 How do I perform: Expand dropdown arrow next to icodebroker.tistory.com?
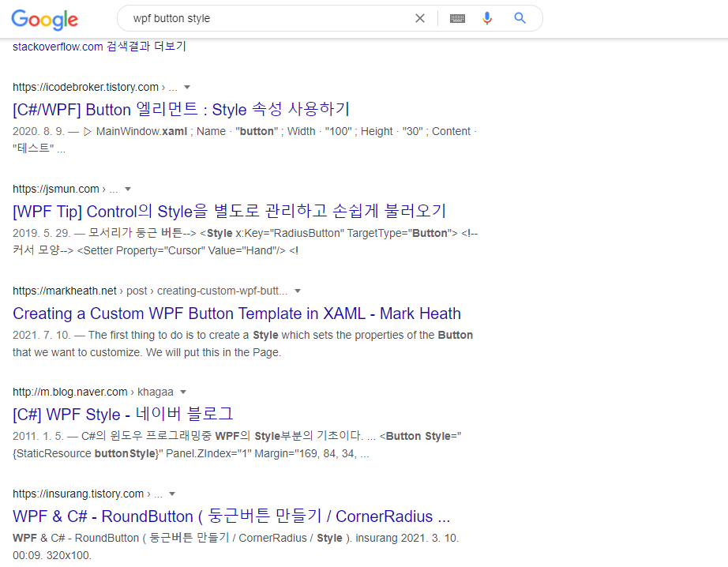(x=187, y=88)
